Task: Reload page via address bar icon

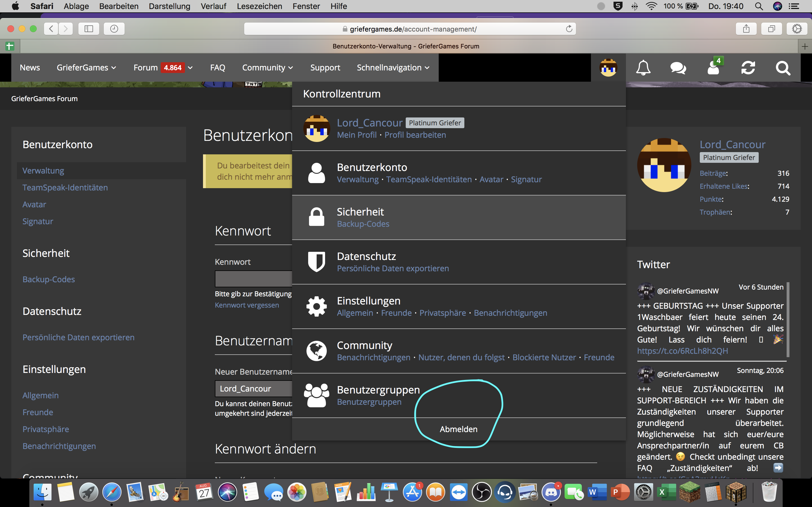Action: pos(569,29)
